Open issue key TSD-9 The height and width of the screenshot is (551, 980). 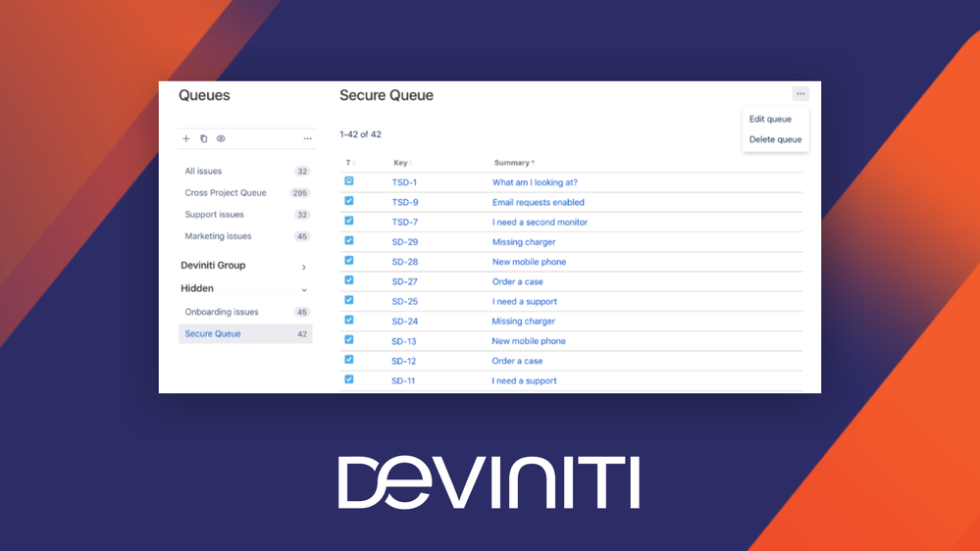pyautogui.click(x=405, y=202)
